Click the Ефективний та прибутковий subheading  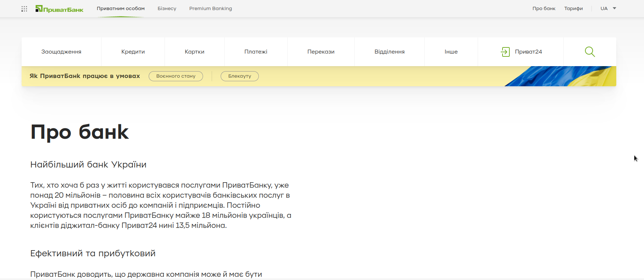[93, 253]
